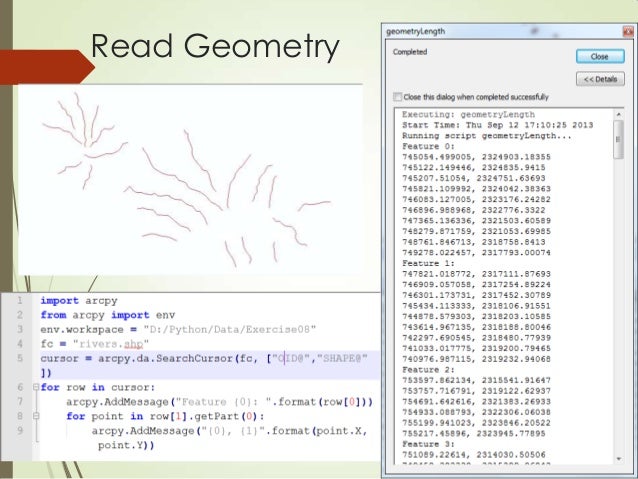Viewport: 638px width, 479px height.
Task: Click the 'Read Geometry' slide title
Action: coord(215,46)
